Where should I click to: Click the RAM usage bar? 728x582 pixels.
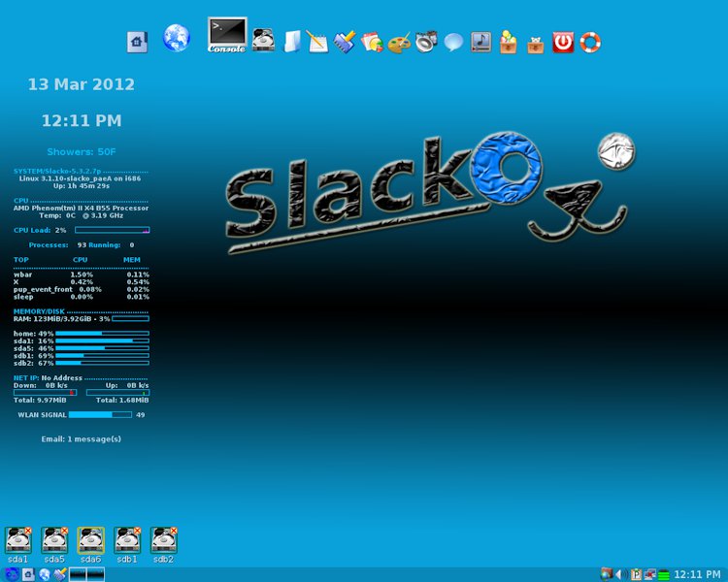pyautogui.click(x=130, y=319)
